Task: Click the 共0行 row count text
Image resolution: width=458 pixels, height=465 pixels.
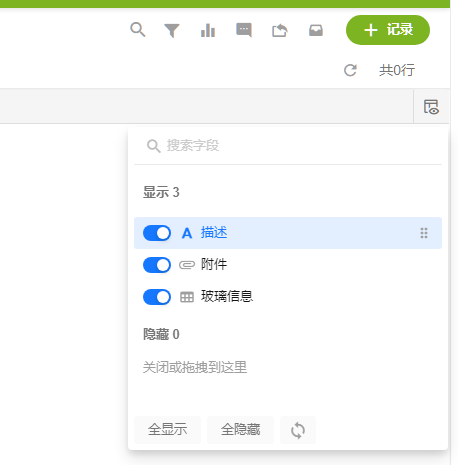Action: pyautogui.click(x=397, y=70)
